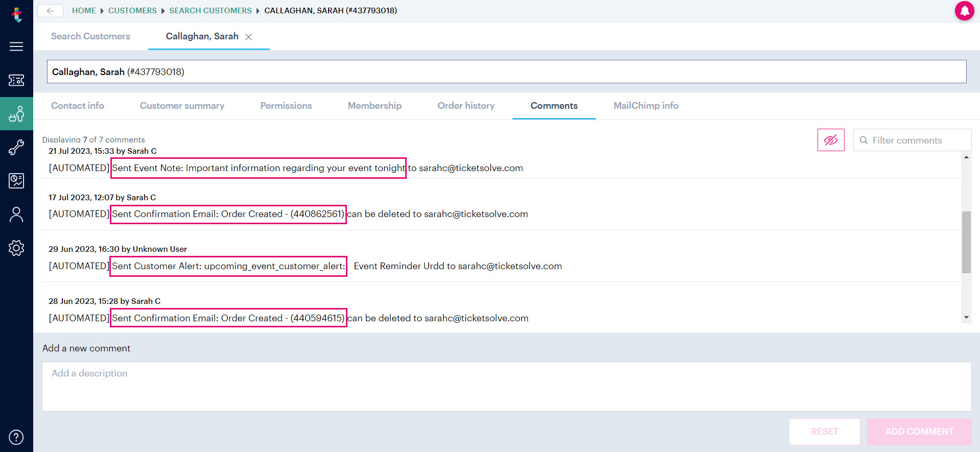This screenshot has width=980, height=452.
Task: Click the RESET button
Action: pos(824,432)
